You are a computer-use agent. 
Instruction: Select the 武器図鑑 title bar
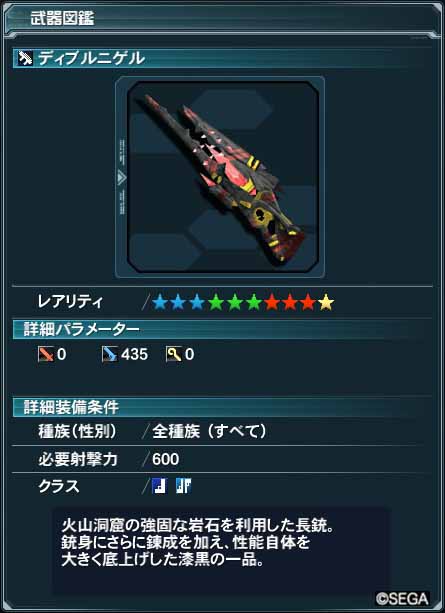[222, 19]
